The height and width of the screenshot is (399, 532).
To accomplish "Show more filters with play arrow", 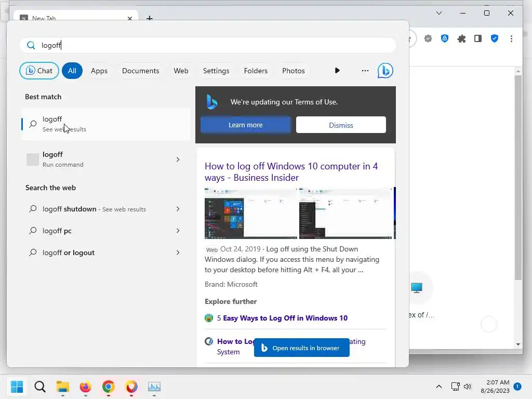I will (x=337, y=71).
